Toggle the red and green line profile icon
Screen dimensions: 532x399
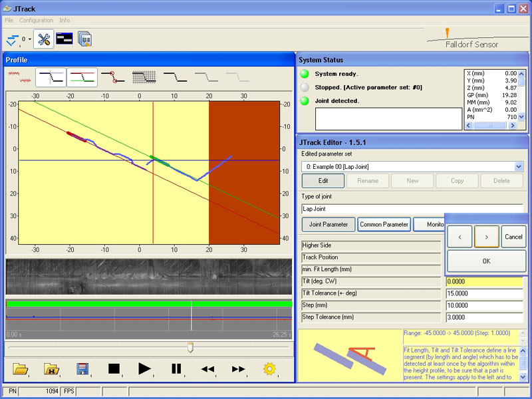[x=82, y=77]
